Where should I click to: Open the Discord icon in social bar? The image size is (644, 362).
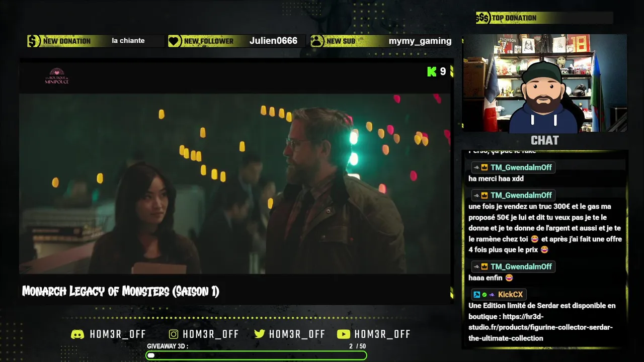(77, 334)
